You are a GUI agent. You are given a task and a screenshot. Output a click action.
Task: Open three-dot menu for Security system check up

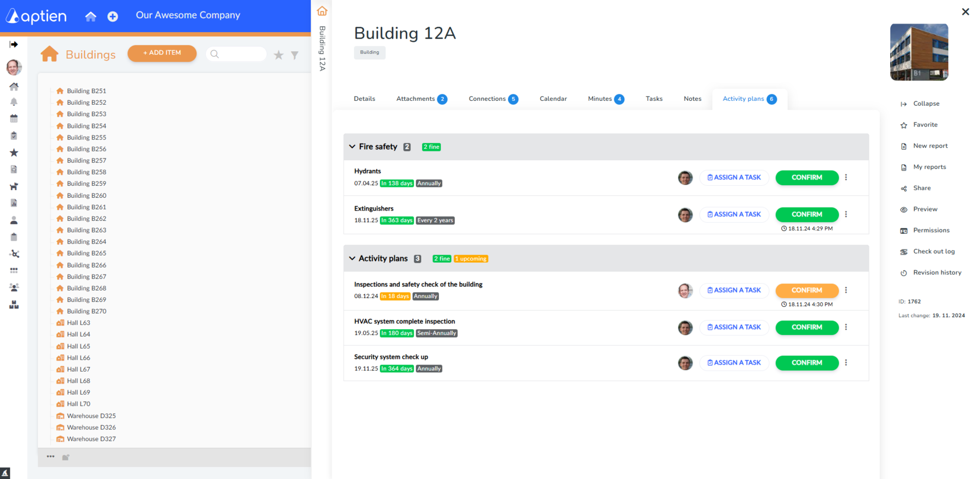pos(846,363)
